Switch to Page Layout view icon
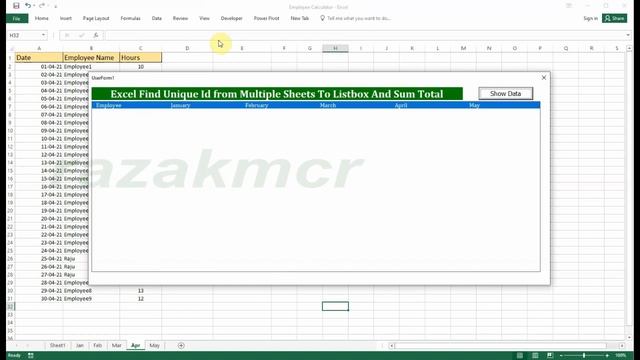The image size is (640, 360). [535, 356]
